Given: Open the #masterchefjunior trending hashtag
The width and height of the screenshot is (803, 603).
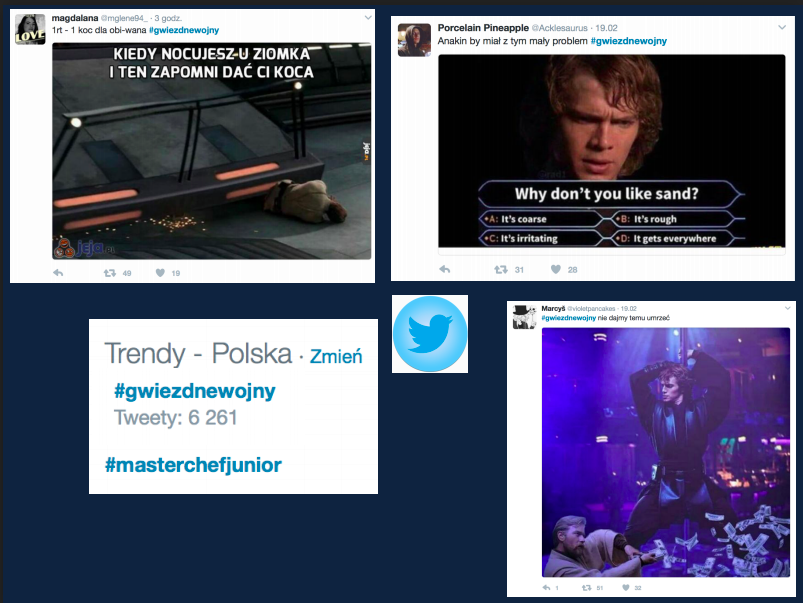Looking at the screenshot, I should point(193,465).
